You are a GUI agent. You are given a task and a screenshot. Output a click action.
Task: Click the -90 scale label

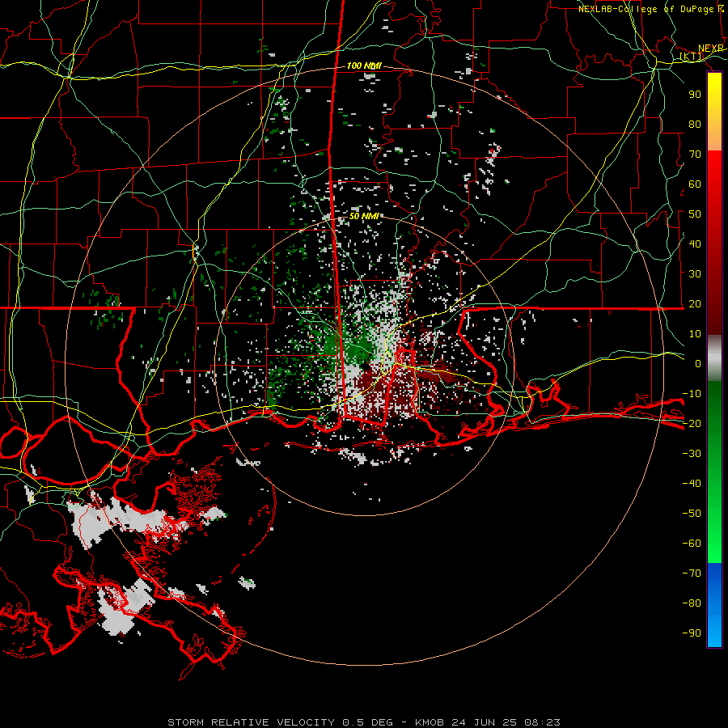692,633
